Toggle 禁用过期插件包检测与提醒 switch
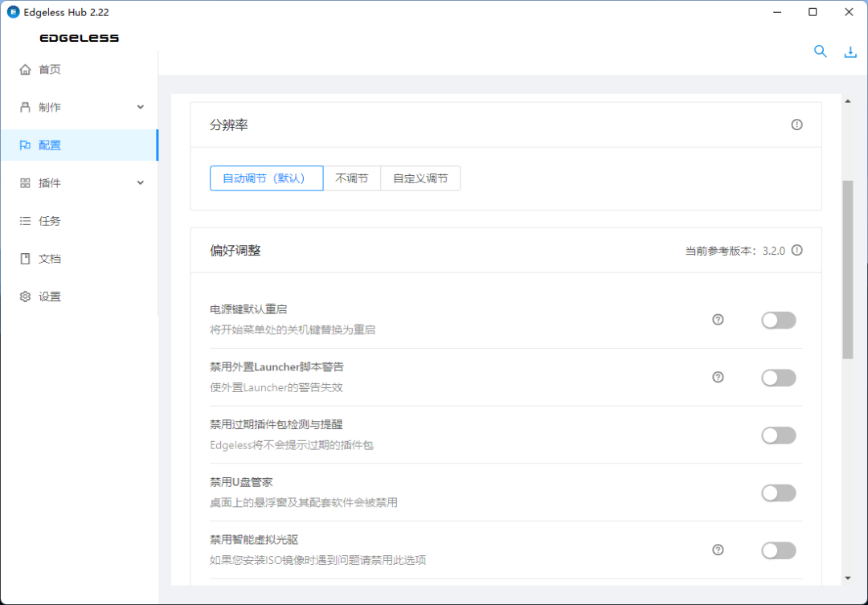Screen dimensions: 868x605 (778, 435)
